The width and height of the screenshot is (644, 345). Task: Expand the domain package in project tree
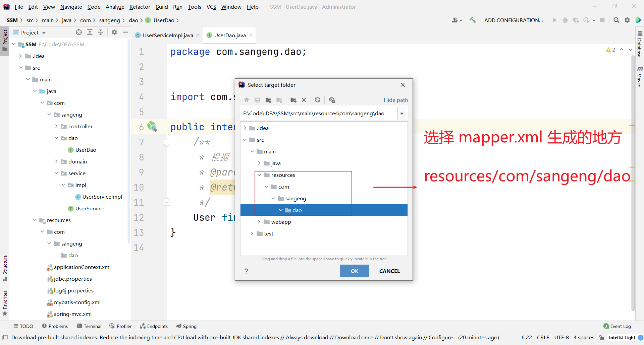tap(56, 161)
